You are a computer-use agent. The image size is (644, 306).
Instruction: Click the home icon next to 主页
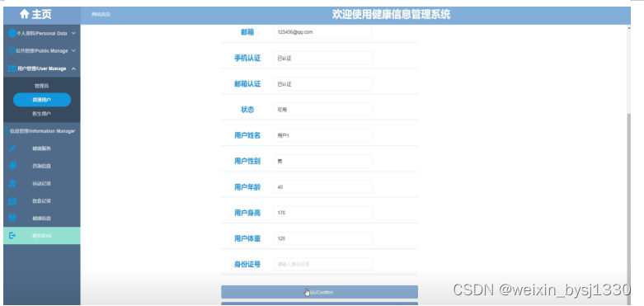tap(25, 14)
